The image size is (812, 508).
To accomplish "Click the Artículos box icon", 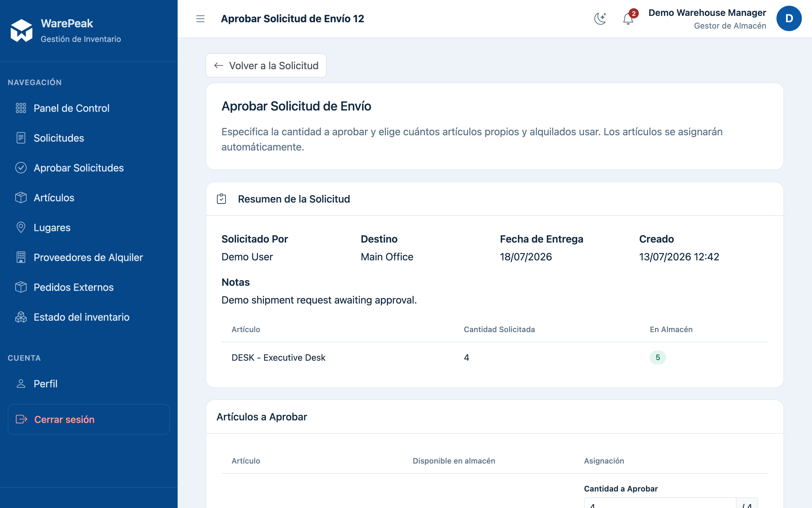I will 21,197.
